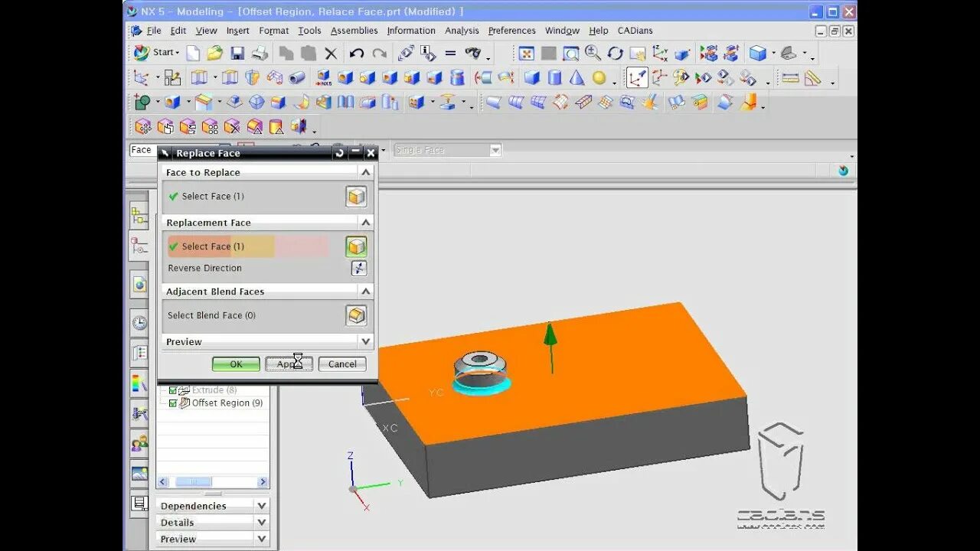Click the Face to Replace select-face icon

[x=356, y=197]
